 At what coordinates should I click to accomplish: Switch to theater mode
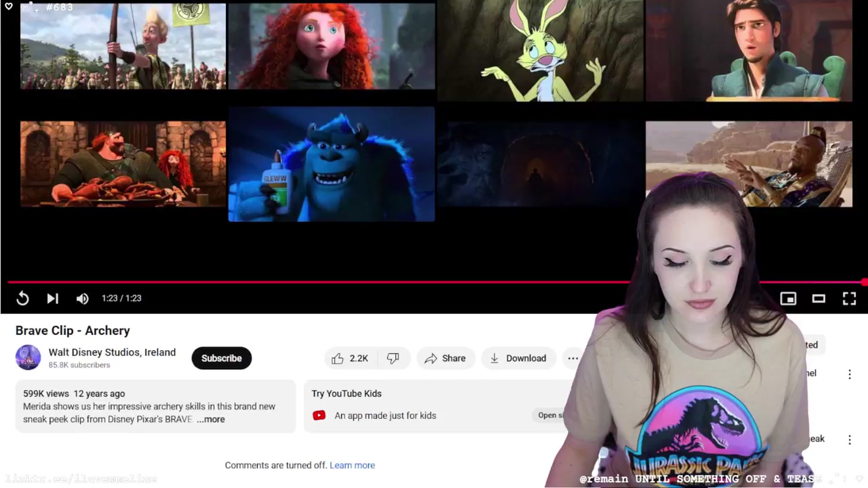coord(819,299)
